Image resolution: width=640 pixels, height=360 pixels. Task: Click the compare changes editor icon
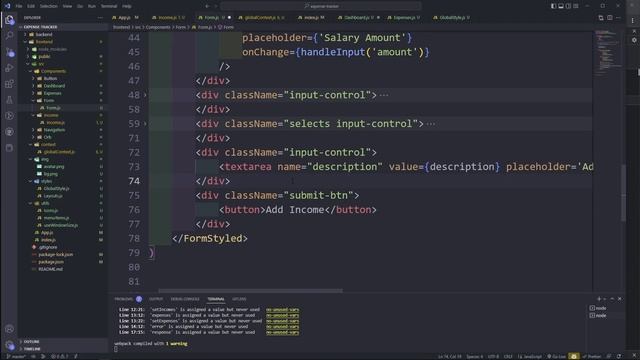coord(601,18)
